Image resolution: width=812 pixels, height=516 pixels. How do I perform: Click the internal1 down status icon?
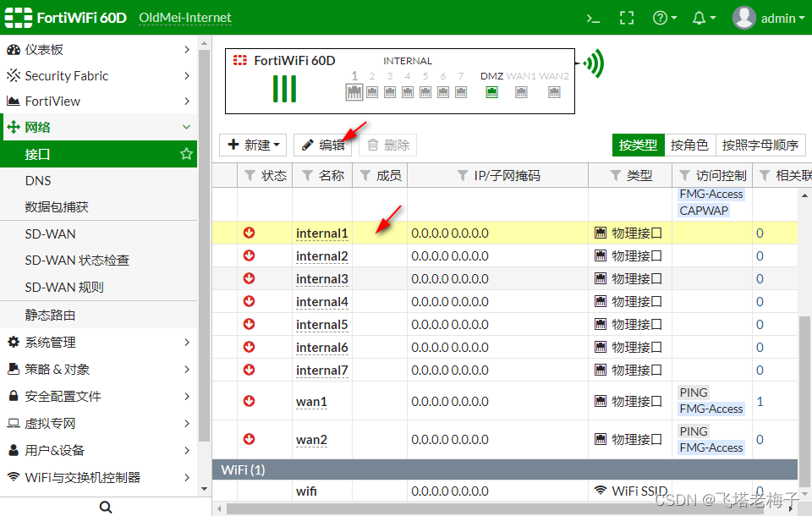click(x=249, y=233)
